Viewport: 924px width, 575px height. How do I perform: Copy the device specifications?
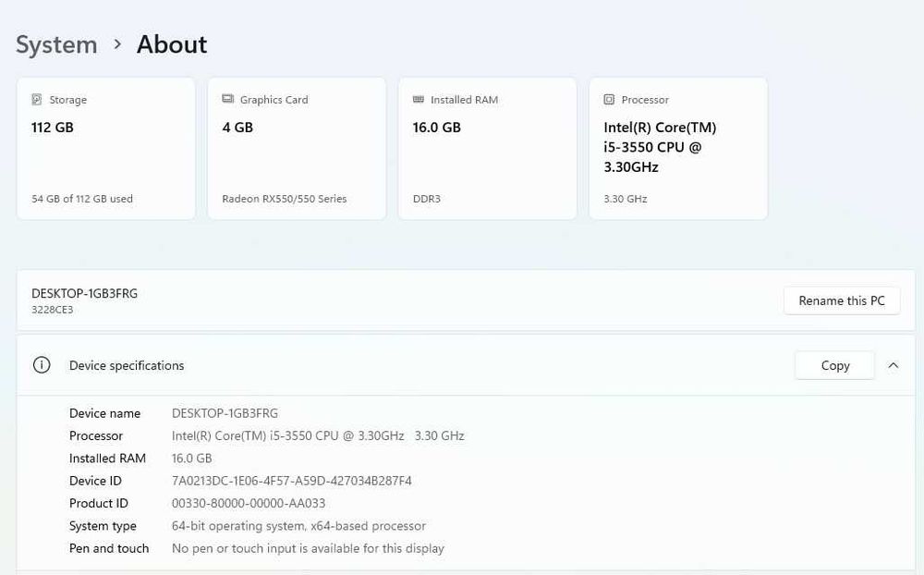[834, 365]
